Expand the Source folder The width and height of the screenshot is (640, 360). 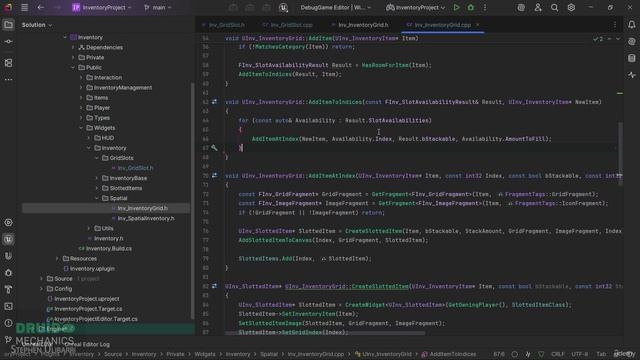(x=41, y=279)
